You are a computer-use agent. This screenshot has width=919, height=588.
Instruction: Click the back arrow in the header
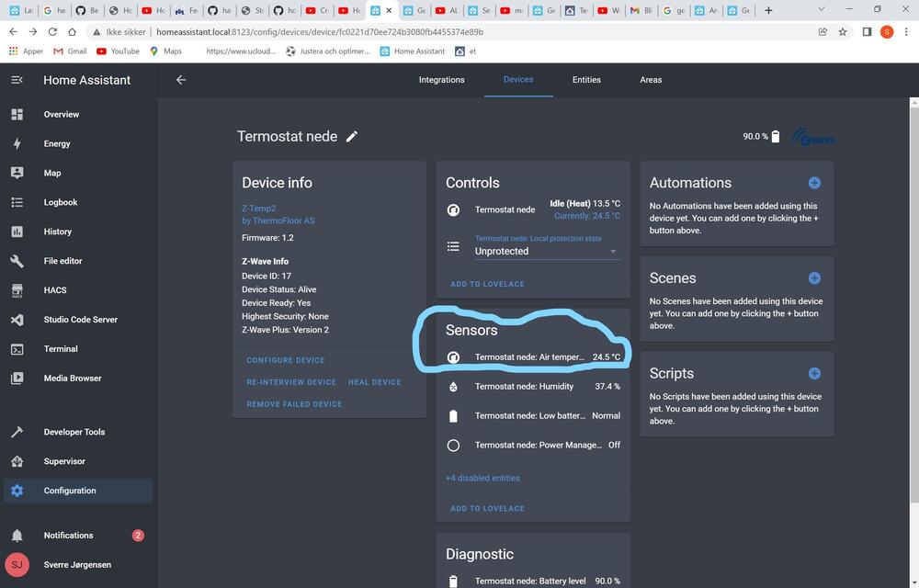pos(181,80)
